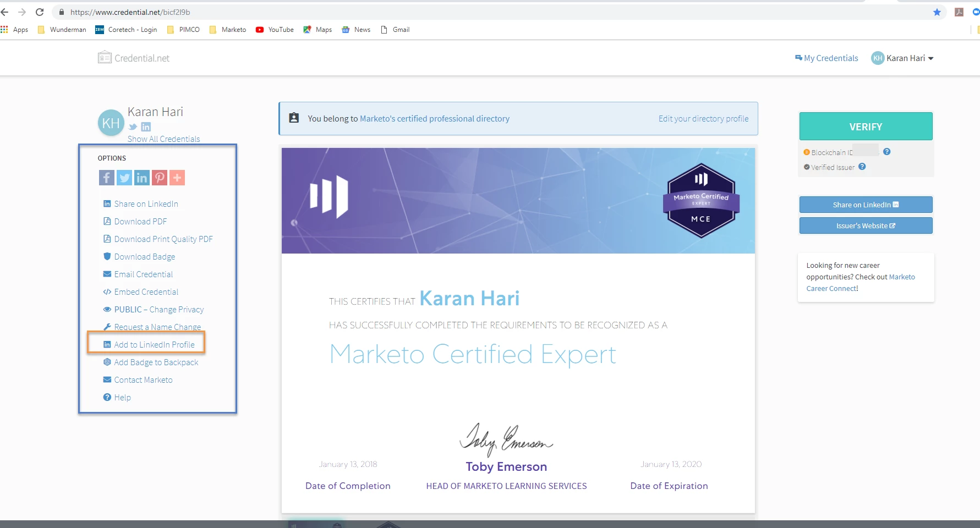Open the Marketo Career Connect link
Image resolution: width=980 pixels, height=528 pixels.
(x=861, y=283)
